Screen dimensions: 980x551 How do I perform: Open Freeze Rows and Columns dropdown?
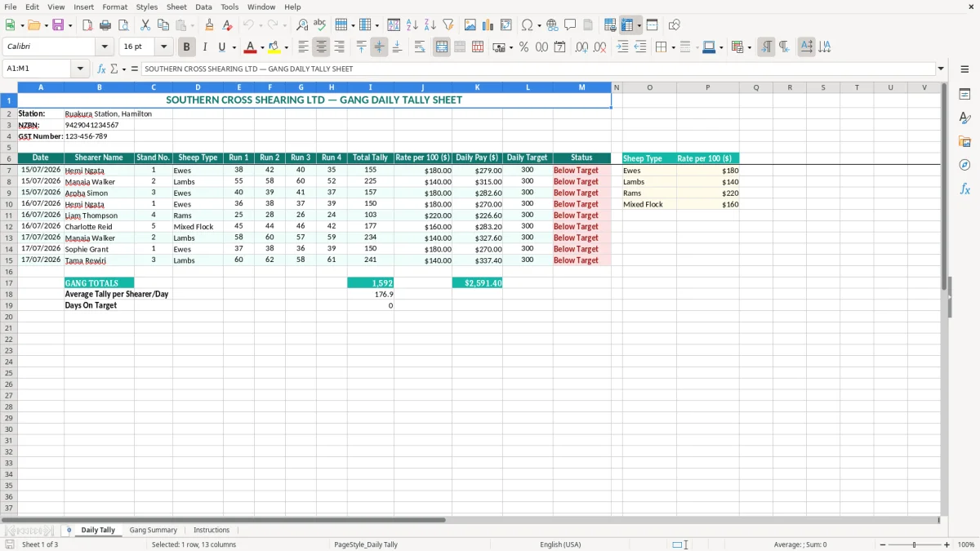(x=639, y=25)
